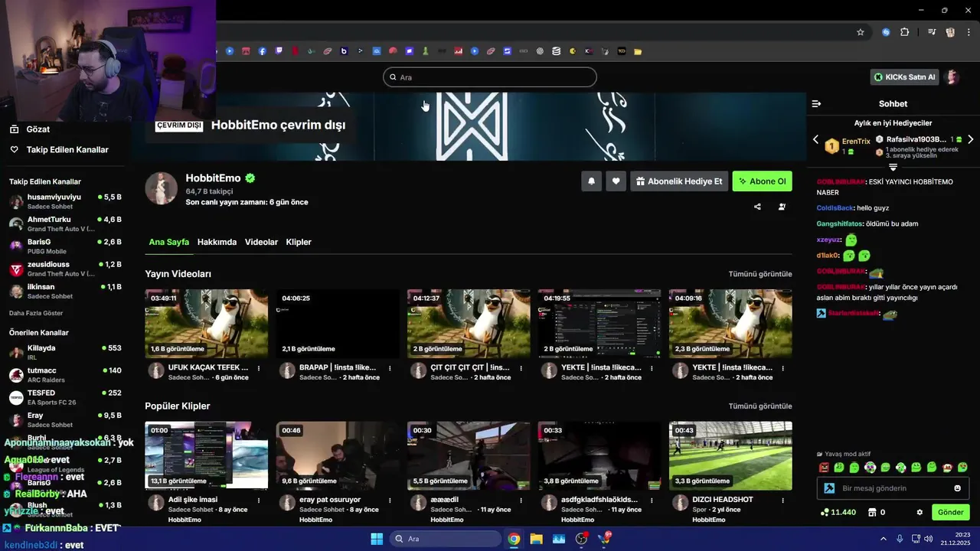Screen dimensions: 980x551
Task: Show next top gifters with right arrow
Action: coord(971,139)
